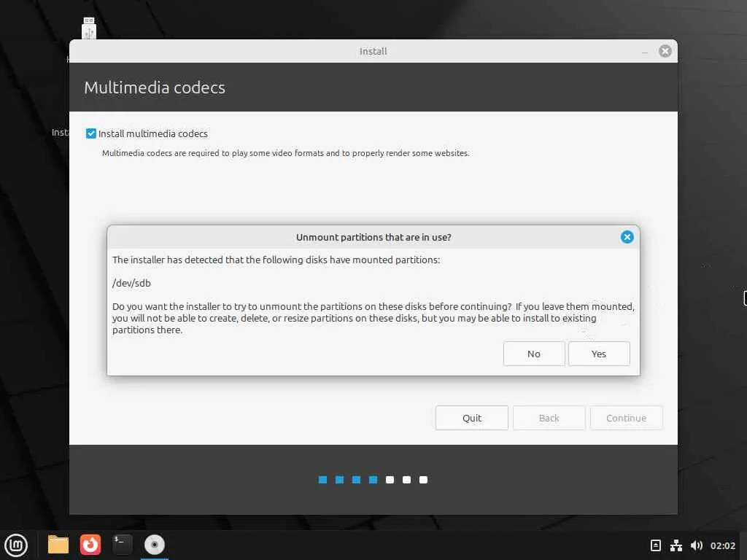The height and width of the screenshot is (560, 747).
Task: Click No to keep partitions mounted
Action: pos(533,354)
